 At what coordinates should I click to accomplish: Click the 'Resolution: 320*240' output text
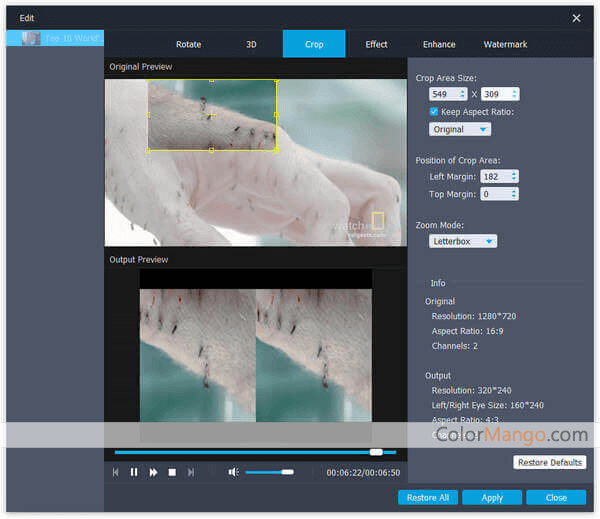(471, 390)
